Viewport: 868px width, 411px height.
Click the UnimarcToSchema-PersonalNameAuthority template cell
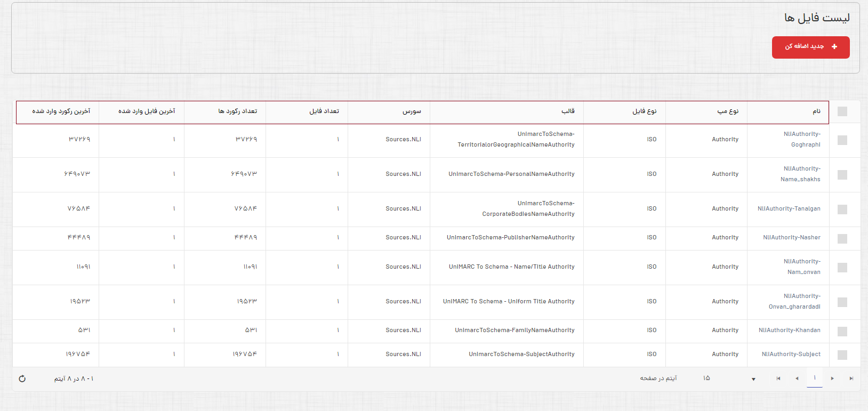pos(511,174)
